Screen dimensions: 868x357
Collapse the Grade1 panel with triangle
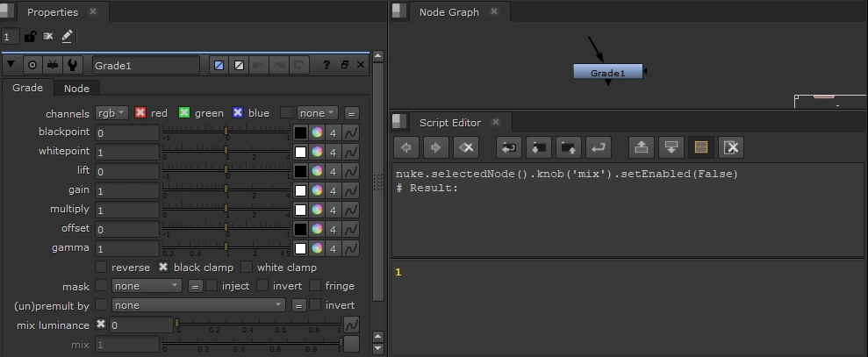[x=11, y=65]
